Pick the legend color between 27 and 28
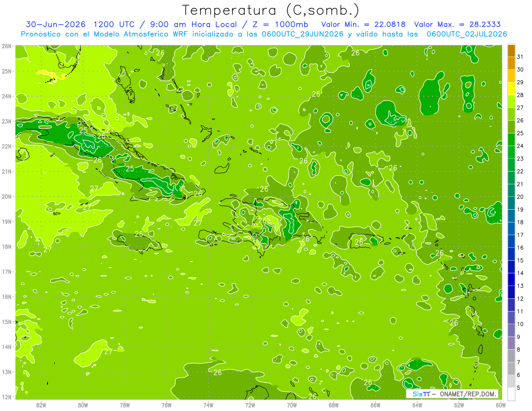The image size is (532, 411). tap(511, 102)
